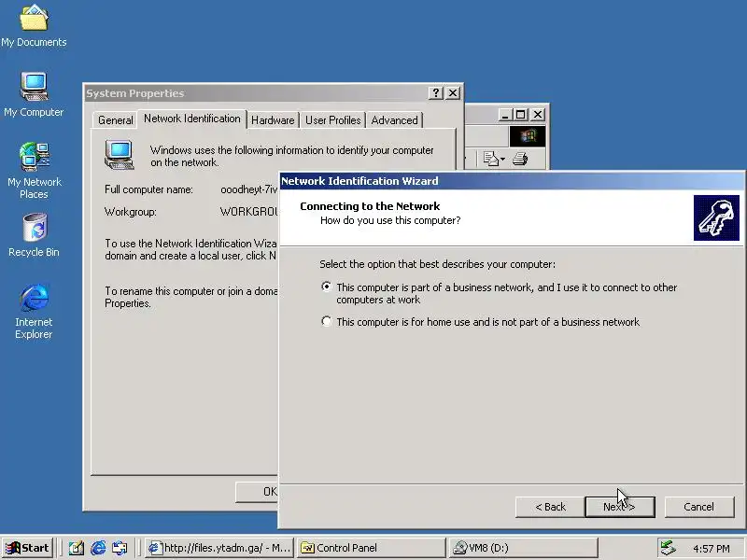Cancel the Network Identification Wizard
This screenshot has height=560, width=747.
click(698, 507)
